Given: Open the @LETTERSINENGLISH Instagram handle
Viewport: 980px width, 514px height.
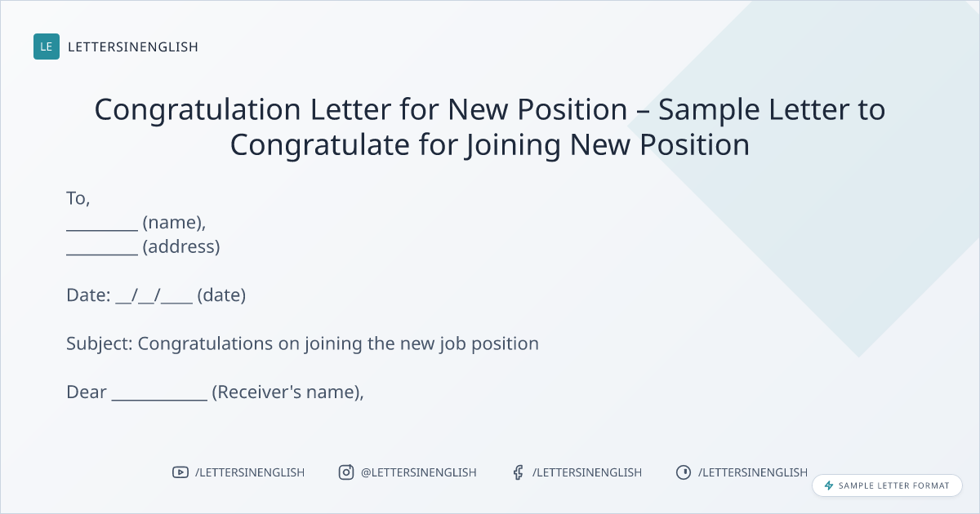Looking at the screenshot, I should (419, 472).
